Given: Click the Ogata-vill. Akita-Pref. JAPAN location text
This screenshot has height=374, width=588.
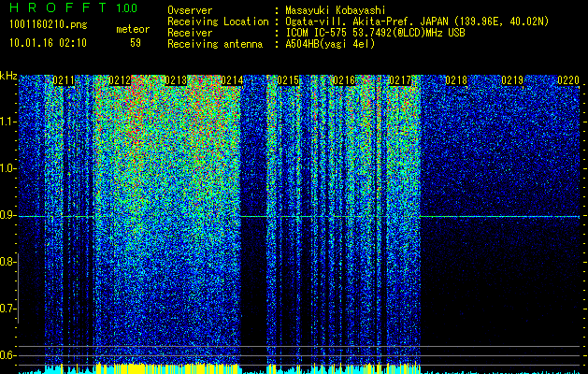Looking at the screenshot, I should point(417,22).
